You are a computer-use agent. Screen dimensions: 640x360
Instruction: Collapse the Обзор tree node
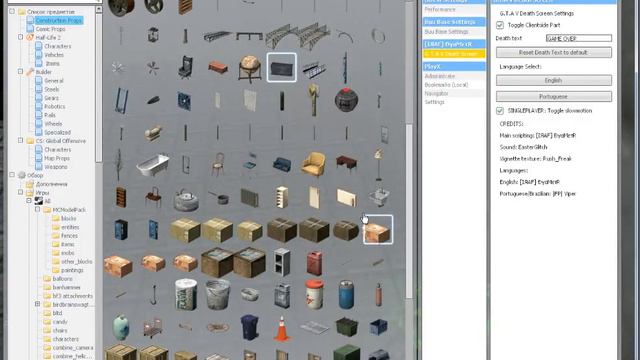(12, 175)
